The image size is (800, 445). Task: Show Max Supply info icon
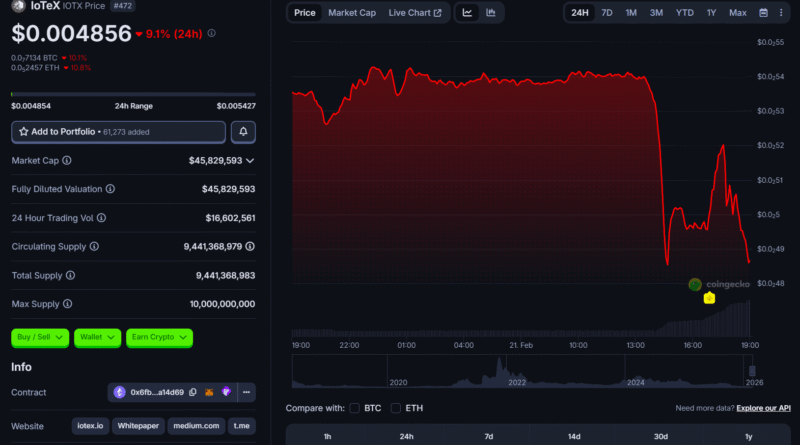coord(67,304)
